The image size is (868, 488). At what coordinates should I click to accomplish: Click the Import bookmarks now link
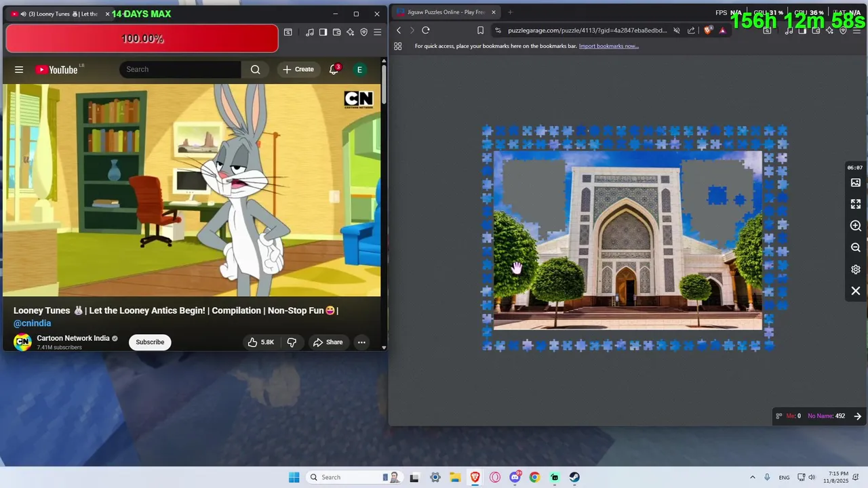[x=609, y=46]
